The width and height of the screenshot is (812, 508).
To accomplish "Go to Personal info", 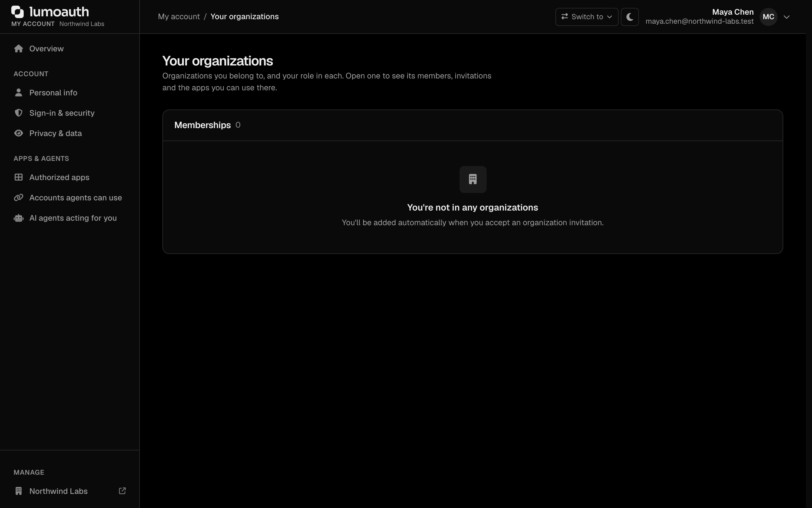I will pyautogui.click(x=69, y=92).
